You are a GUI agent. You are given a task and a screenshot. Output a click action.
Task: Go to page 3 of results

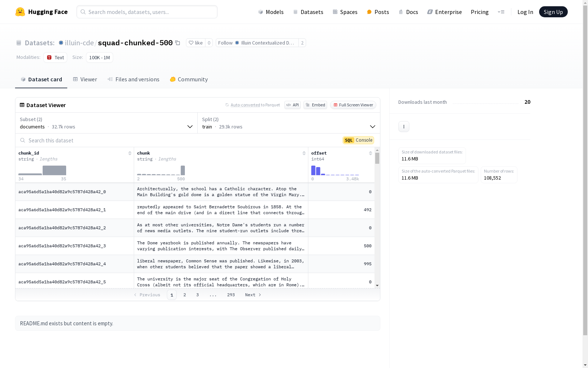pos(197,295)
